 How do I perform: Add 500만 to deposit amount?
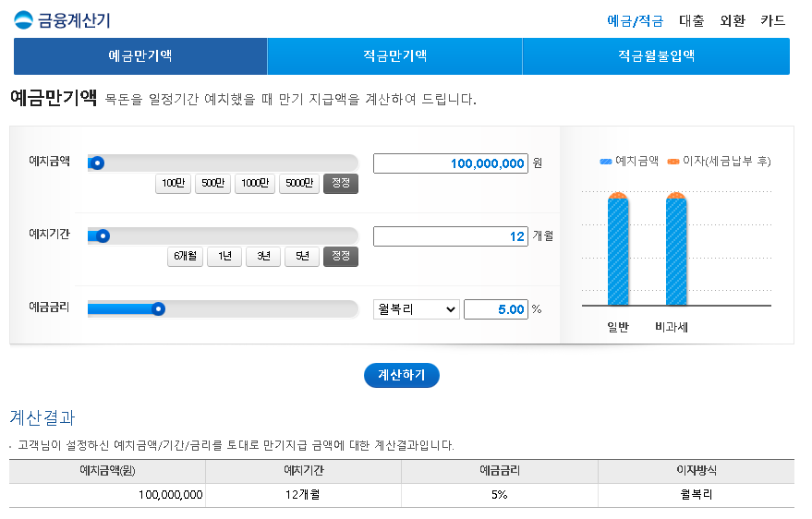click(212, 183)
